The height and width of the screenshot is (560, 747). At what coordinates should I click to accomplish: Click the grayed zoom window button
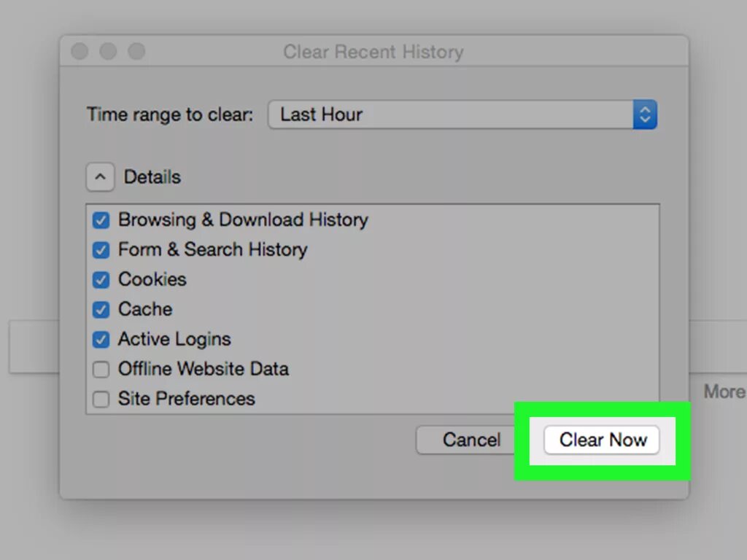(x=136, y=52)
